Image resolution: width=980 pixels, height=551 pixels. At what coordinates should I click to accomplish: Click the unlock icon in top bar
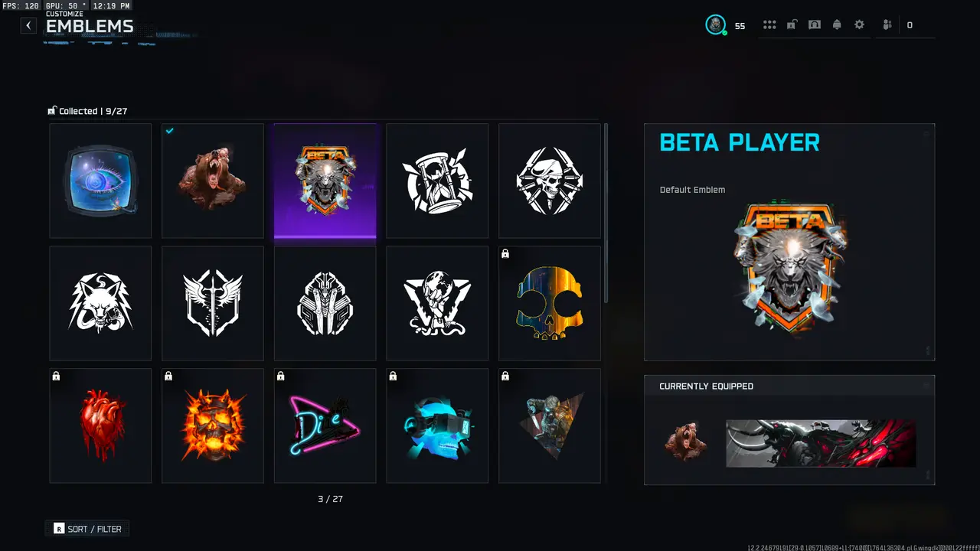tap(792, 25)
